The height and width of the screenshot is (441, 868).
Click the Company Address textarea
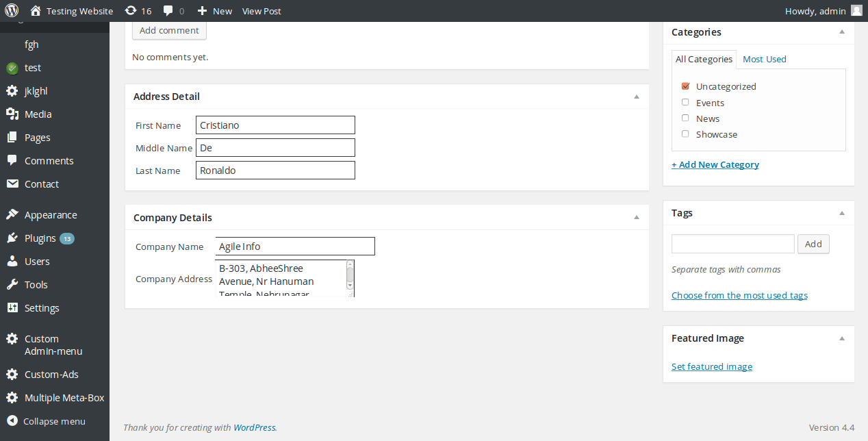coord(285,279)
